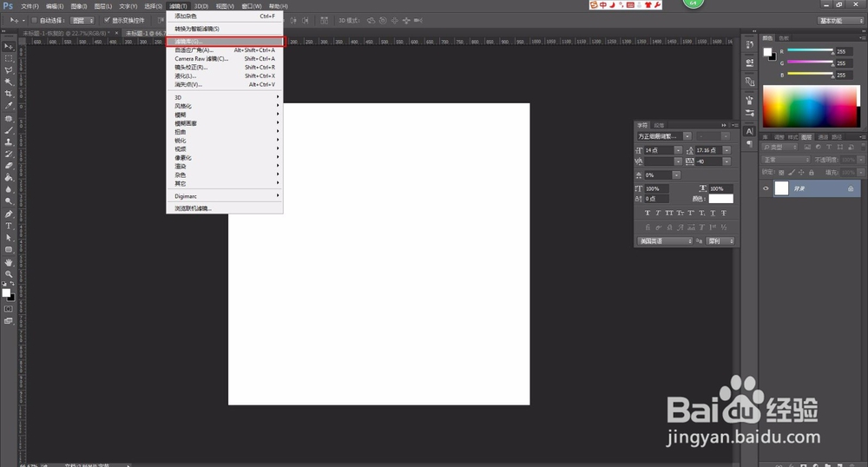Image resolution: width=868 pixels, height=467 pixels.
Task: Toggle lock transparent pixels in Layers panel
Action: [x=781, y=173]
